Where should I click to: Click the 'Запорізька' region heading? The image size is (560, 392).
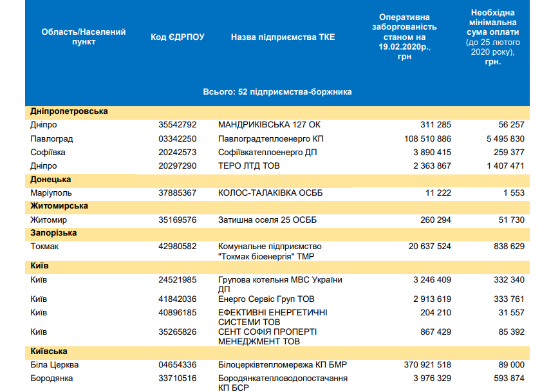tap(54, 233)
